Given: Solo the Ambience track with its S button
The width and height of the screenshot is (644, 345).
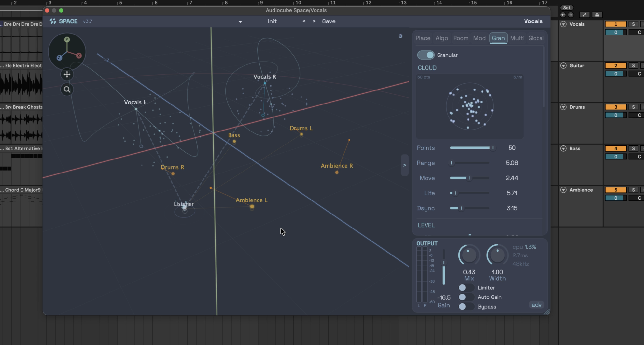Looking at the screenshot, I should [x=633, y=190].
